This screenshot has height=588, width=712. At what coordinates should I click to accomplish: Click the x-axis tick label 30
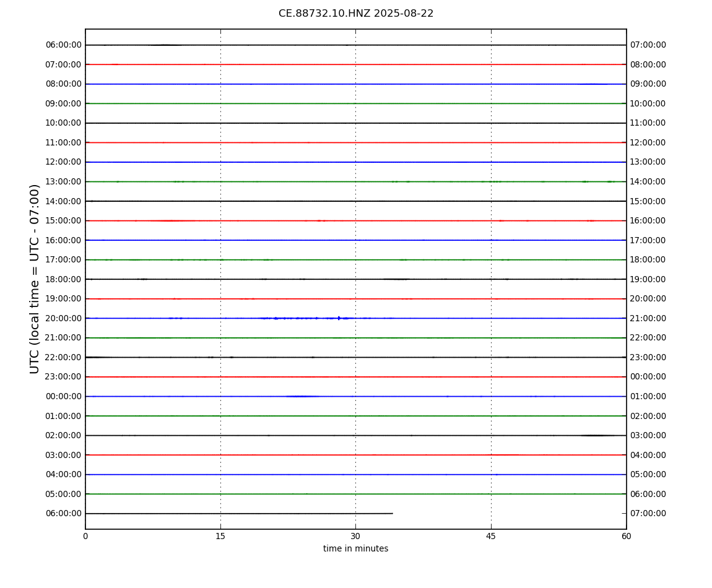[x=355, y=536]
